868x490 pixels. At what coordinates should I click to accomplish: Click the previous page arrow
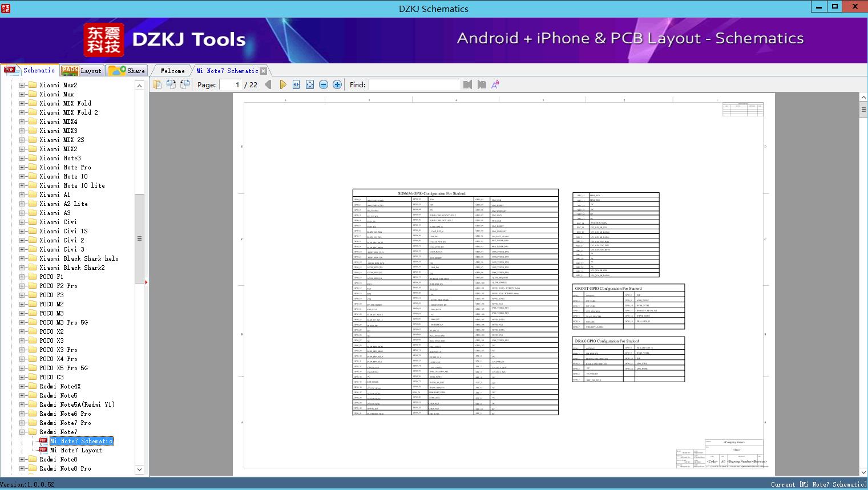268,84
